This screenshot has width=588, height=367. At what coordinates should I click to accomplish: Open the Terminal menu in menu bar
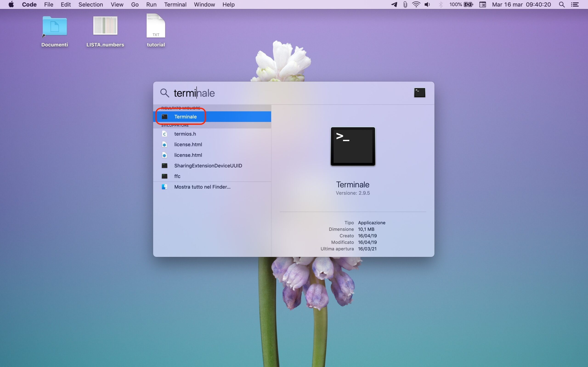point(175,5)
